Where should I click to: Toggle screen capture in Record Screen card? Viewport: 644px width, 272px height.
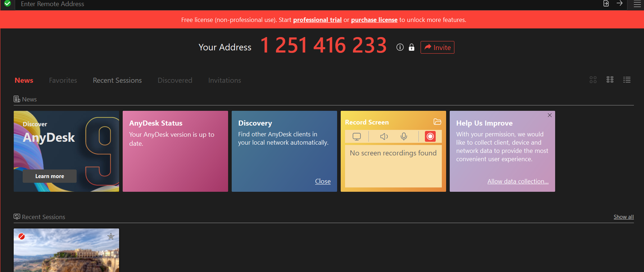click(x=357, y=137)
